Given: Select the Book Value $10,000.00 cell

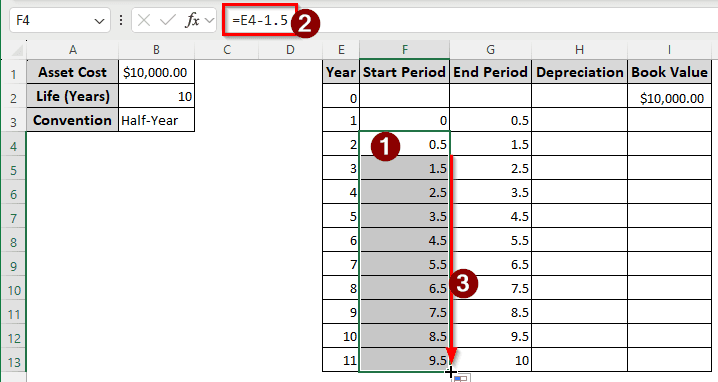Looking at the screenshot, I should 669,97.
